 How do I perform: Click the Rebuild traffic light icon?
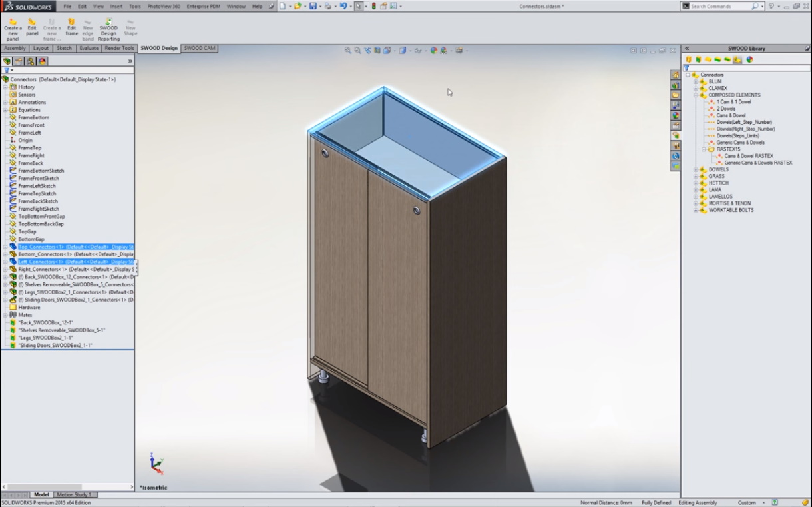pos(373,6)
